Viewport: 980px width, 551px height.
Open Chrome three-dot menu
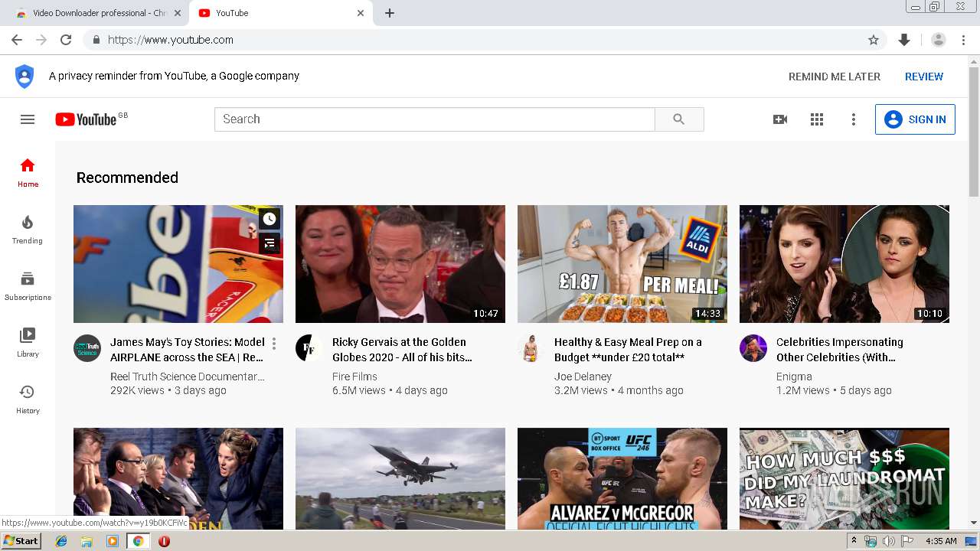click(964, 40)
